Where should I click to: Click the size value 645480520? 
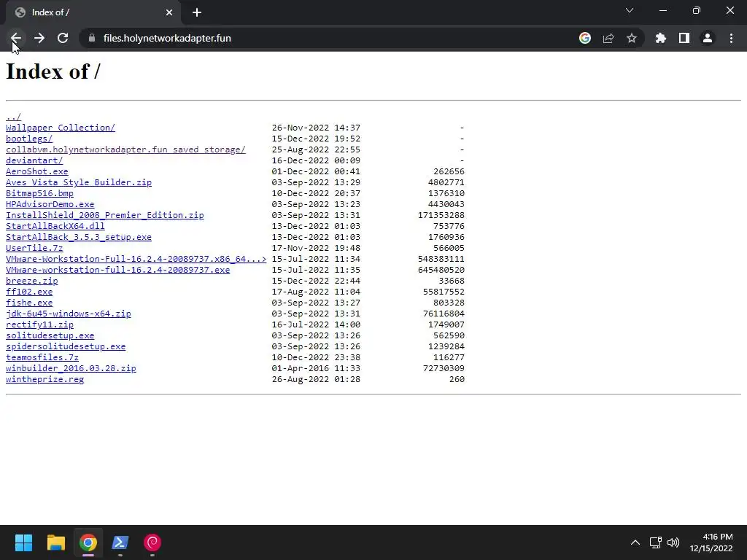(441, 270)
